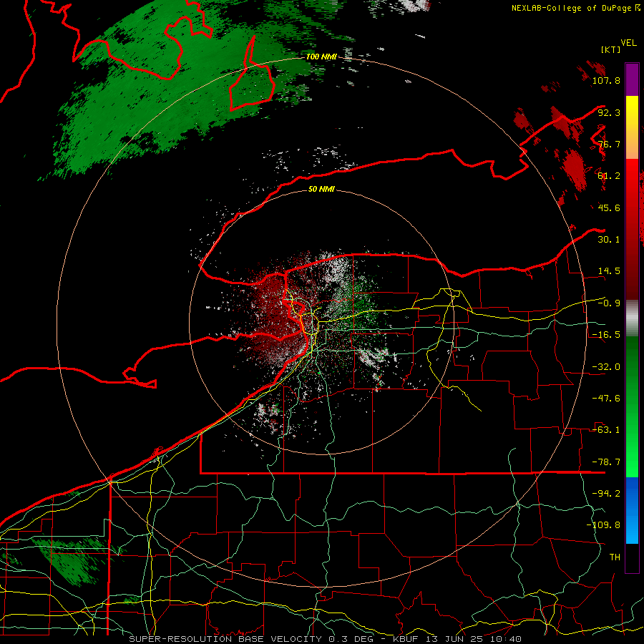Click the 61.2 velocity scale value
This screenshot has width=644, height=644.
609,176
